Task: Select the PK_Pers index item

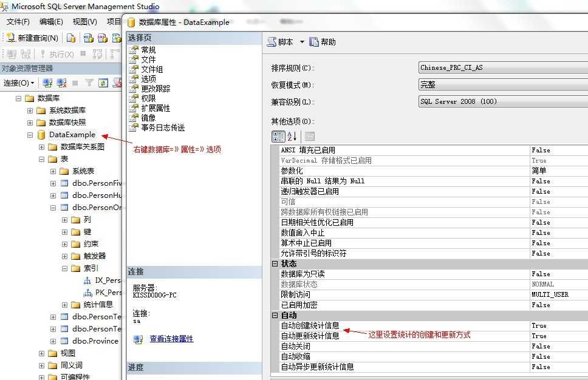Action: 108,293
